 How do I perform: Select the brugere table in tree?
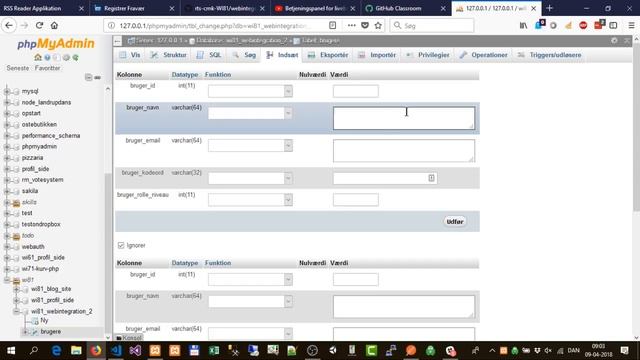click(x=51, y=332)
